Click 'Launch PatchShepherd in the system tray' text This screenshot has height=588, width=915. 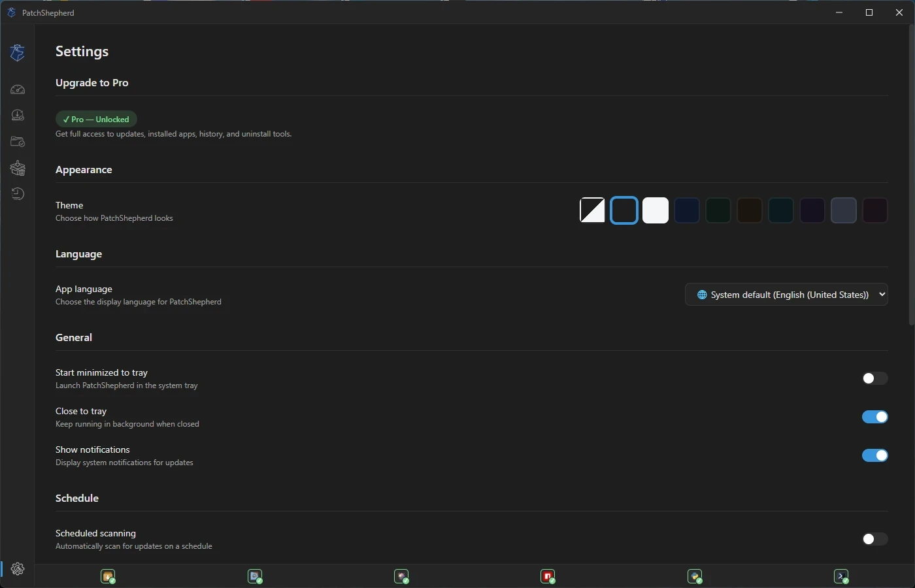[127, 385]
